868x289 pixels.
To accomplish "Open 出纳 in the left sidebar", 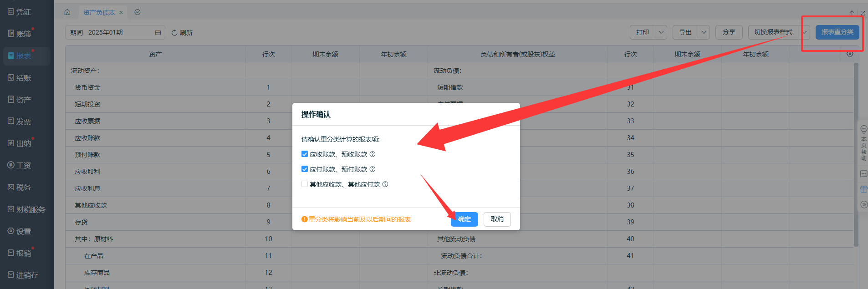I will [x=24, y=143].
